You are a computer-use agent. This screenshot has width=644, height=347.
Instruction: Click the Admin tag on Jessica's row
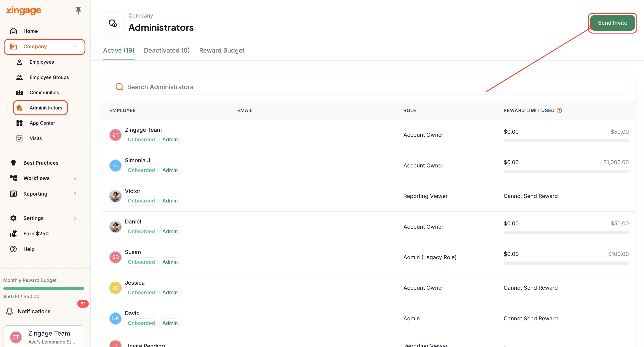[170, 292]
